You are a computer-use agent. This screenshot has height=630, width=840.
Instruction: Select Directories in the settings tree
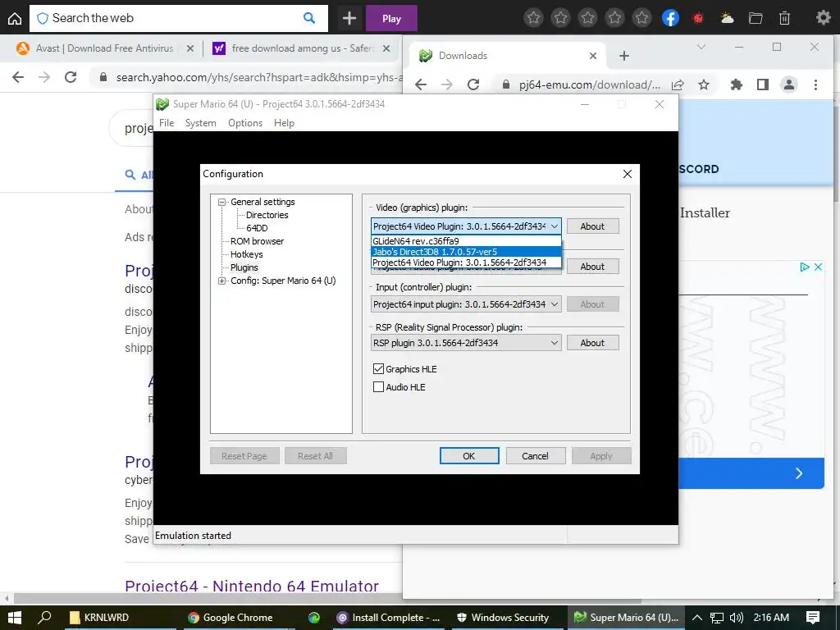pos(267,215)
